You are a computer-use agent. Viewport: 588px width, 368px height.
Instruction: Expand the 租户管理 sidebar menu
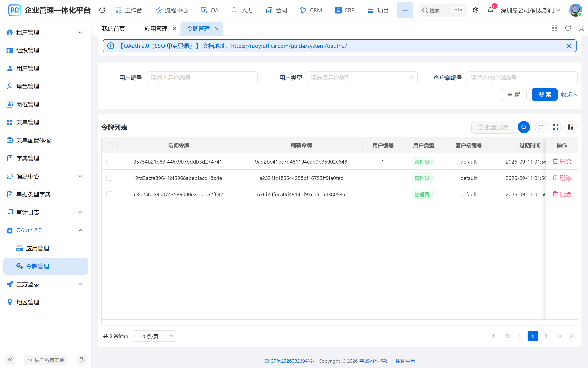[46, 32]
